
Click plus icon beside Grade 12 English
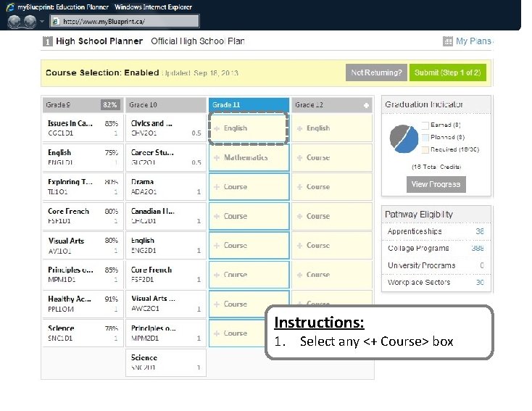[299, 128]
